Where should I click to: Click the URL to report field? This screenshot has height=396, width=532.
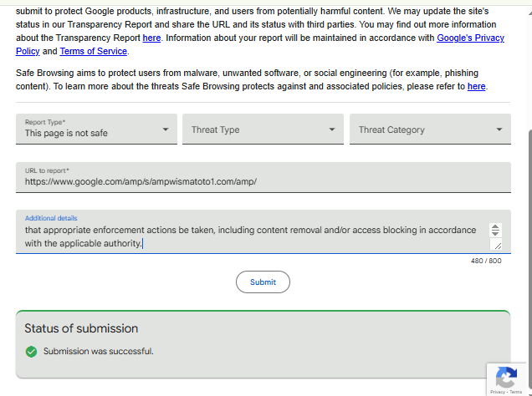tap(263, 177)
